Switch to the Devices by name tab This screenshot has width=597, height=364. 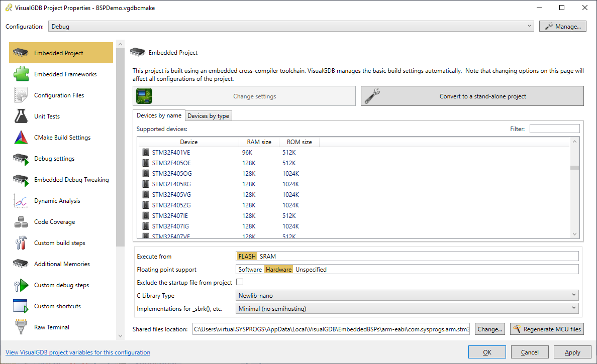pos(159,115)
